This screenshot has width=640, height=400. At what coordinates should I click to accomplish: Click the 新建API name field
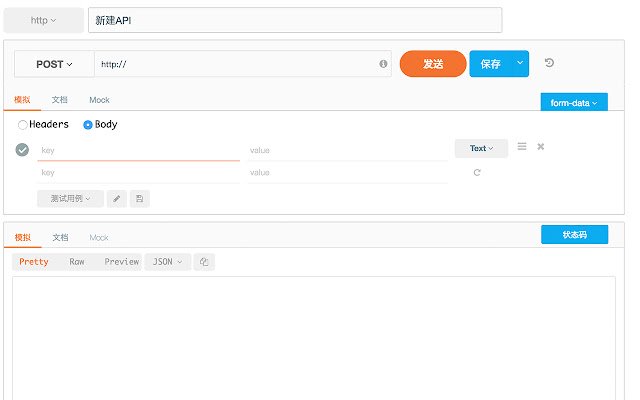coord(295,20)
